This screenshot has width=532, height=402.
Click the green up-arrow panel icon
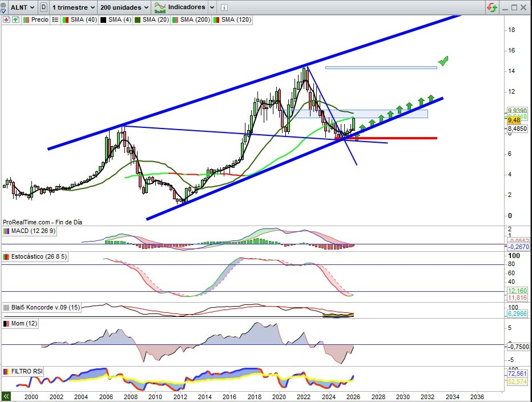pyautogui.click(x=15, y=19)
